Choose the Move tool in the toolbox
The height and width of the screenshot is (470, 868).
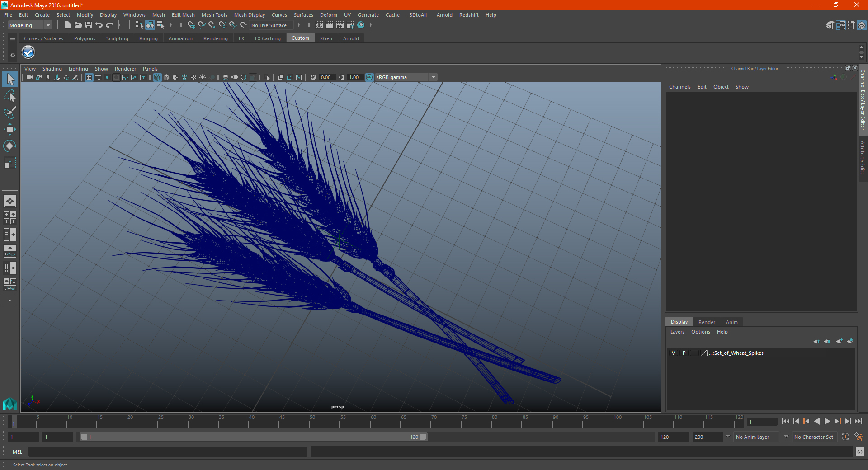(x=10, y=129)
